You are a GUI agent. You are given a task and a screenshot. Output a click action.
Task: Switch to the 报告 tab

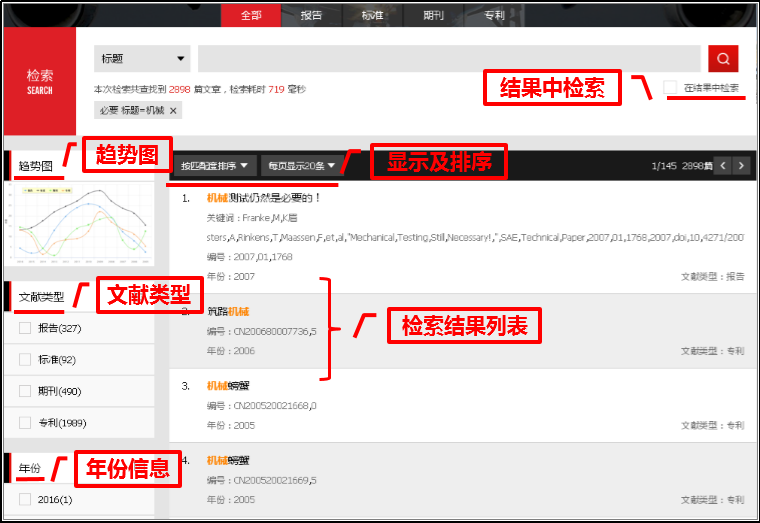tap(311, 15)
